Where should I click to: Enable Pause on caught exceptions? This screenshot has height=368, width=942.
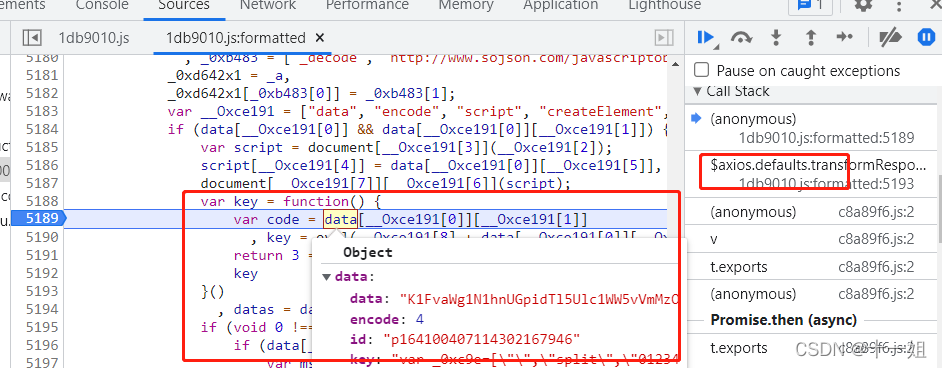pyautogui.click(x=701, y=70)
